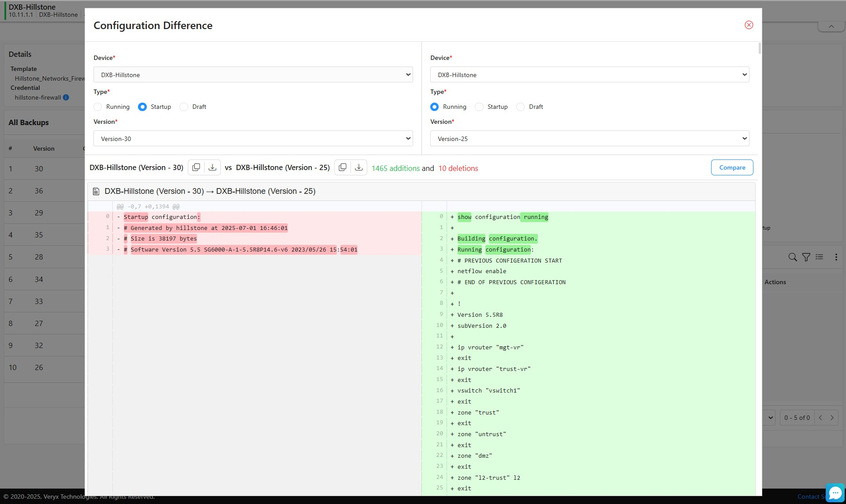The height and width of the screenshot is (504, 846).
Task: Open the filter icon in background panel
Action: (x=806, y=257)
